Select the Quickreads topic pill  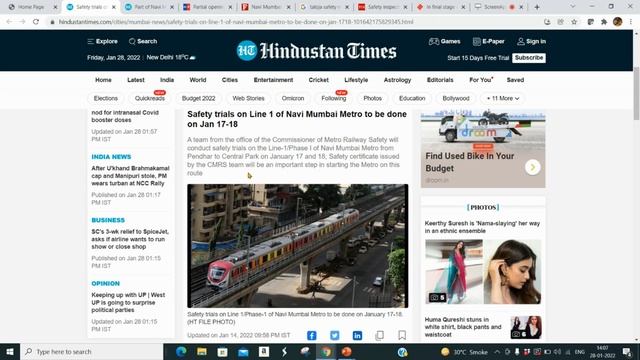point(150,98)
